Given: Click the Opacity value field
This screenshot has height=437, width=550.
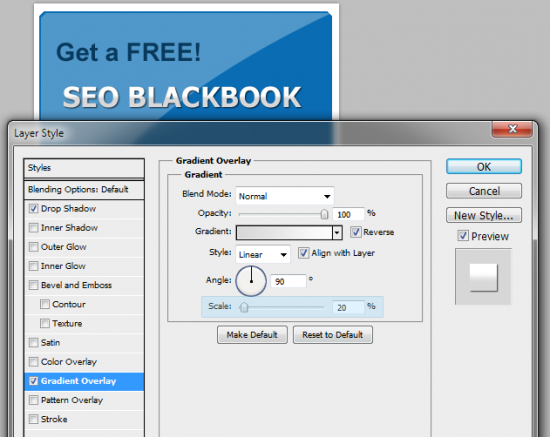Looking at the screenshot, I should (x=349, y=214).
